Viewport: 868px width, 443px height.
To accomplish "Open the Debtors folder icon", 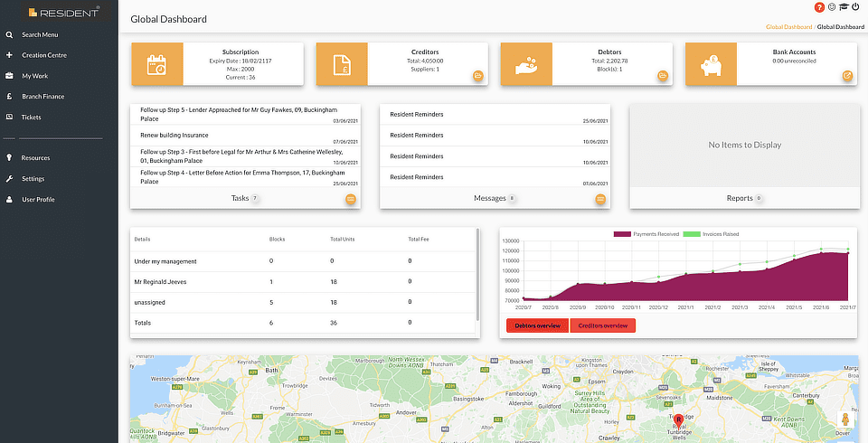I will pos(663,76).
